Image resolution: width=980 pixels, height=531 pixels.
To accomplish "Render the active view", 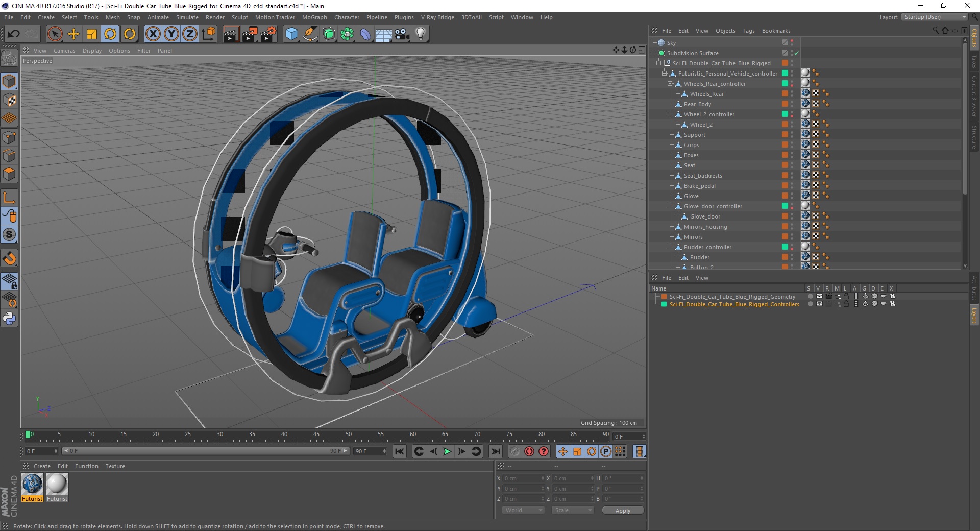I will coord(231,34).
